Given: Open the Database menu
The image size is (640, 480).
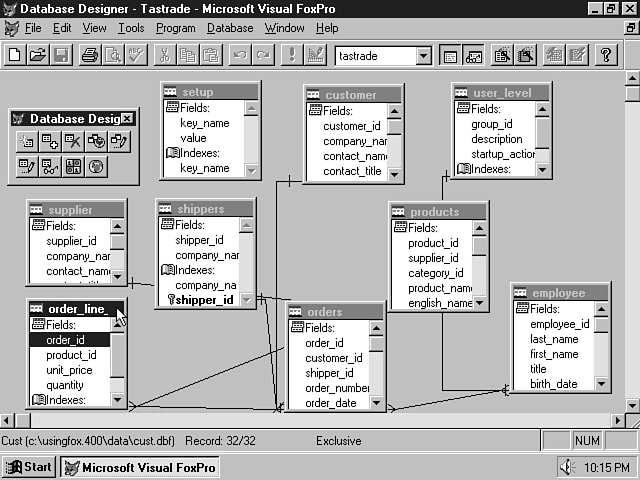Looking at the screenshot, I should coord(230,28).
